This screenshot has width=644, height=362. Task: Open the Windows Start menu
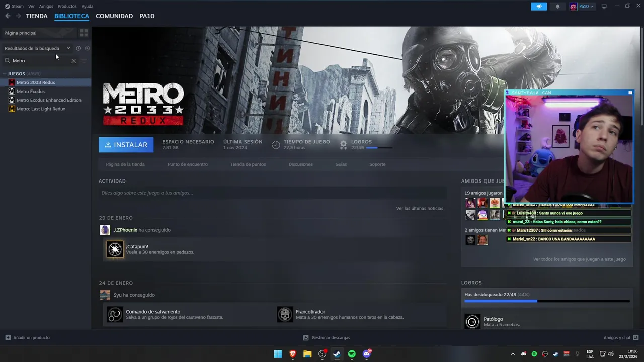click(x=278, y=354)
